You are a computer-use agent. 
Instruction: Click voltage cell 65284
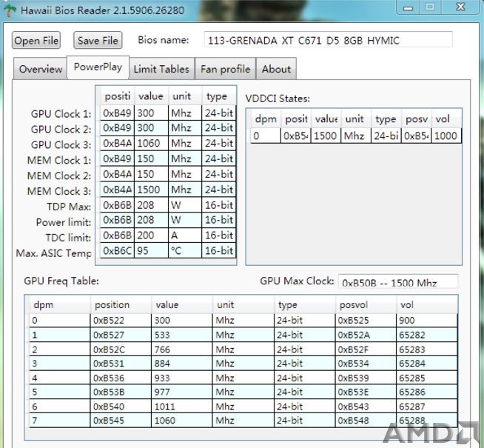pyautogui.click(x=426, y=364)
